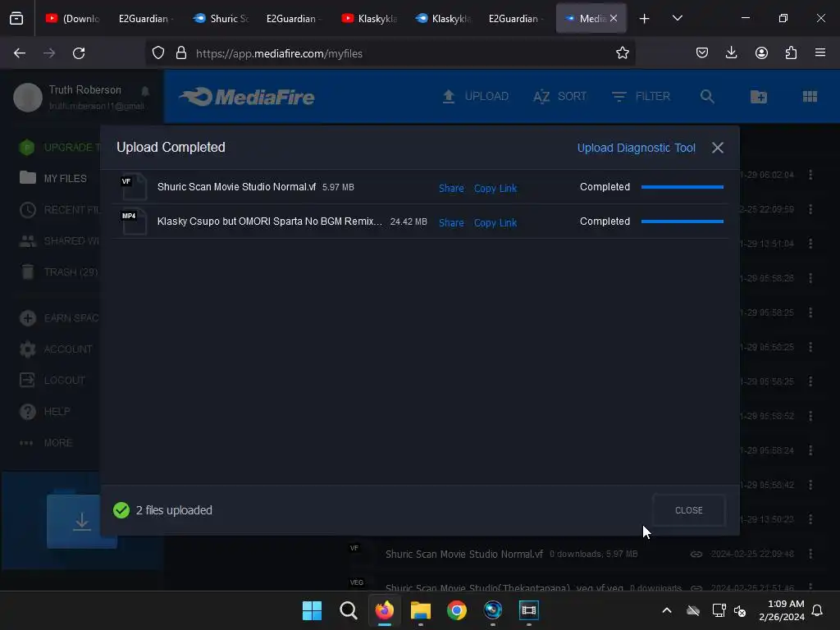The image size is (840, 630).
Task: Click link icon on Shuric Scan Movie Studio Normal.vf row
Action: tap(696, 554)
